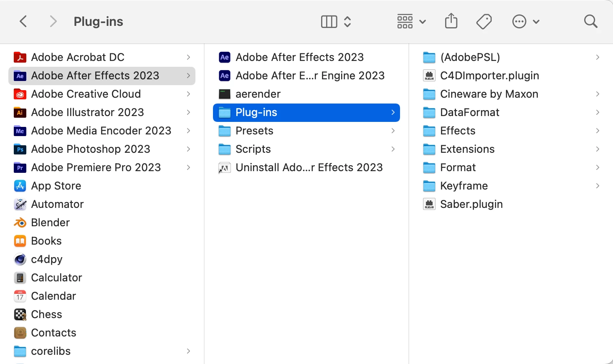Expand the (AdobePSL) folder chevron
The image size is (613, 364).
coord(598,57)
